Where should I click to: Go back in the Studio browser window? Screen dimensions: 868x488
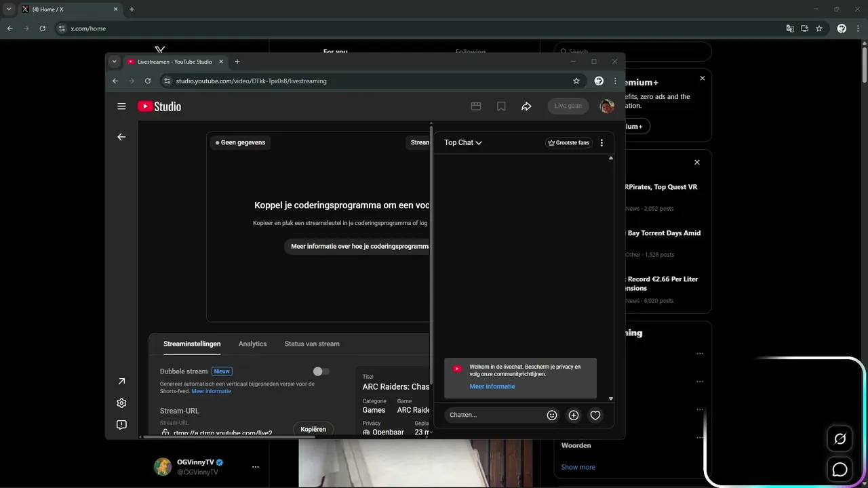(x=115, y=81)
